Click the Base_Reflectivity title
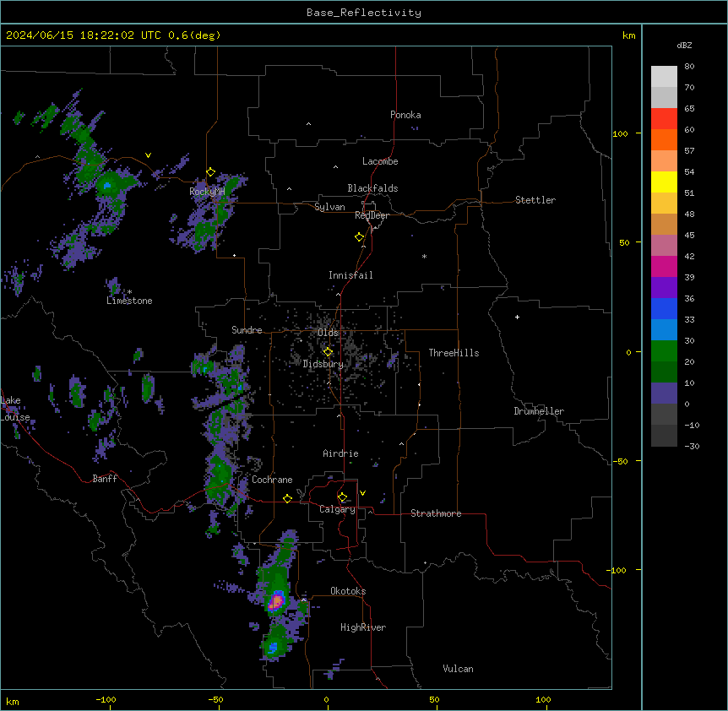 [364, 13]
